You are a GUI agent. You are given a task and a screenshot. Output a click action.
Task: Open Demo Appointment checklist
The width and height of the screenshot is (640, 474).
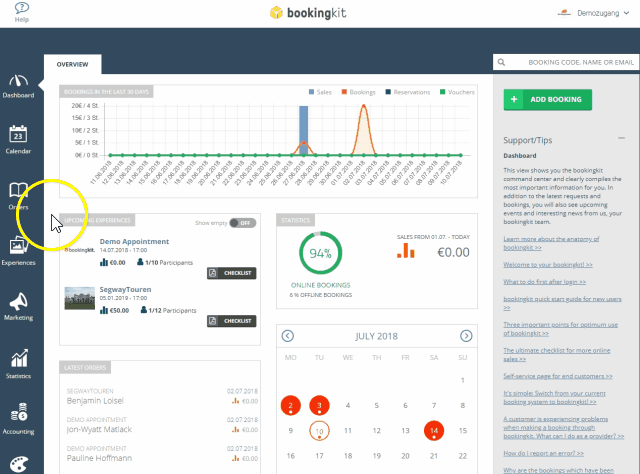(231, 273)
